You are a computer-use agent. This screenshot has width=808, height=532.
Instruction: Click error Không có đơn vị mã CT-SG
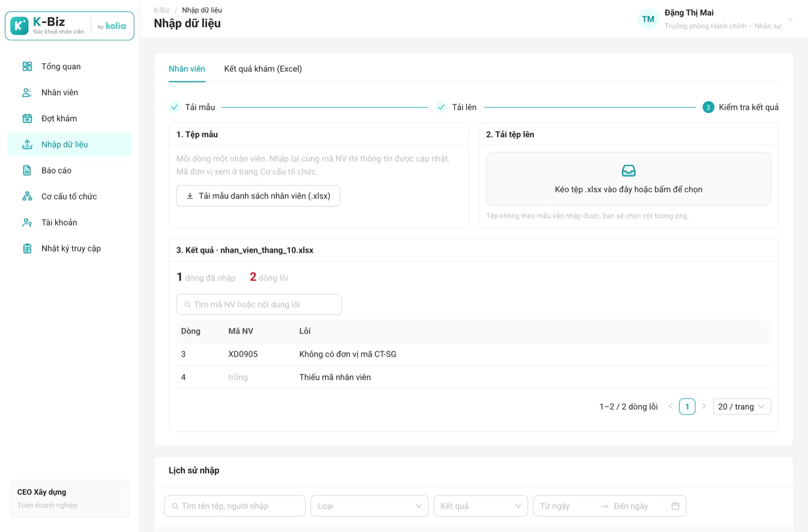pyautogui.click(x=347, y=354)
